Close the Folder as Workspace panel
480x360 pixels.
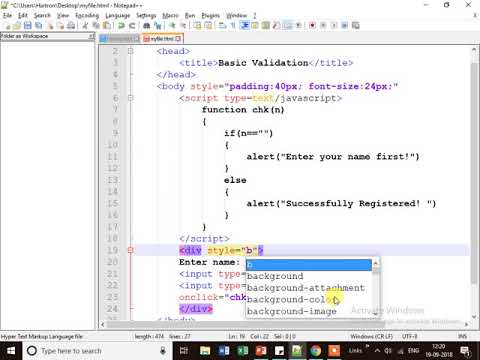(92, 36)
